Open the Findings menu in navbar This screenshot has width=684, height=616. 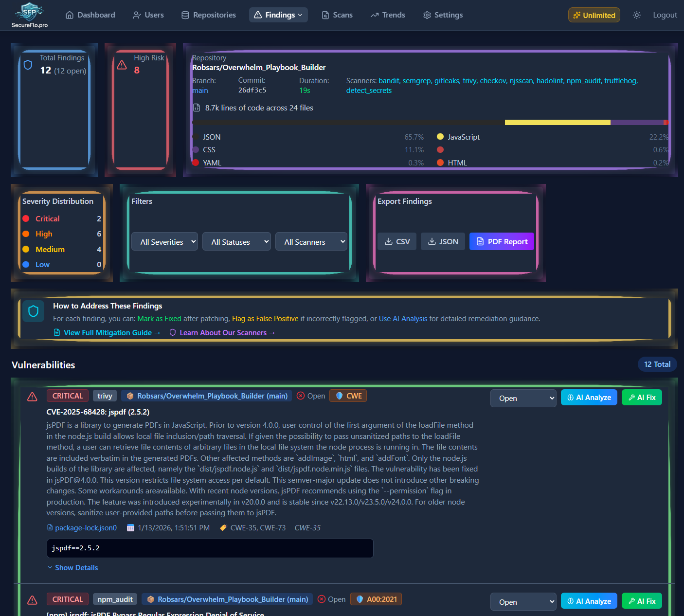(278, 15)
